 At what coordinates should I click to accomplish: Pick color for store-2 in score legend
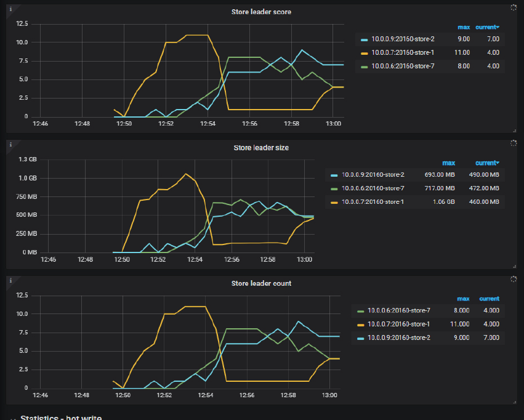365,40
